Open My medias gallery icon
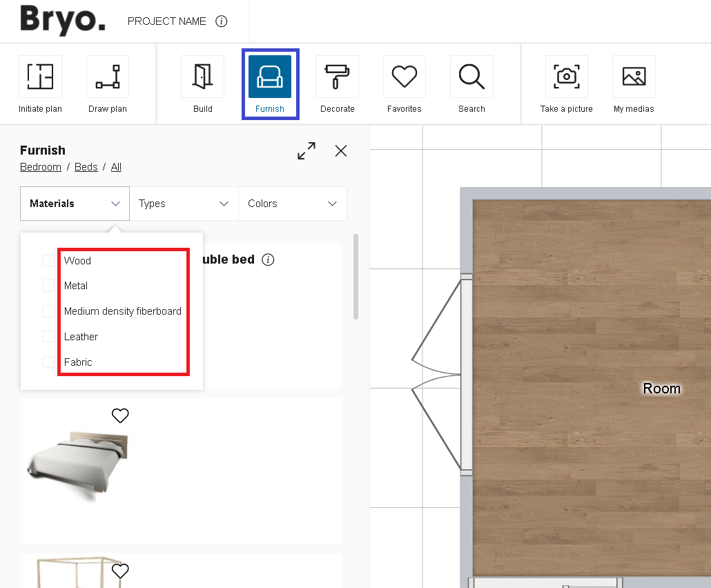 click(x=634, y=77)
